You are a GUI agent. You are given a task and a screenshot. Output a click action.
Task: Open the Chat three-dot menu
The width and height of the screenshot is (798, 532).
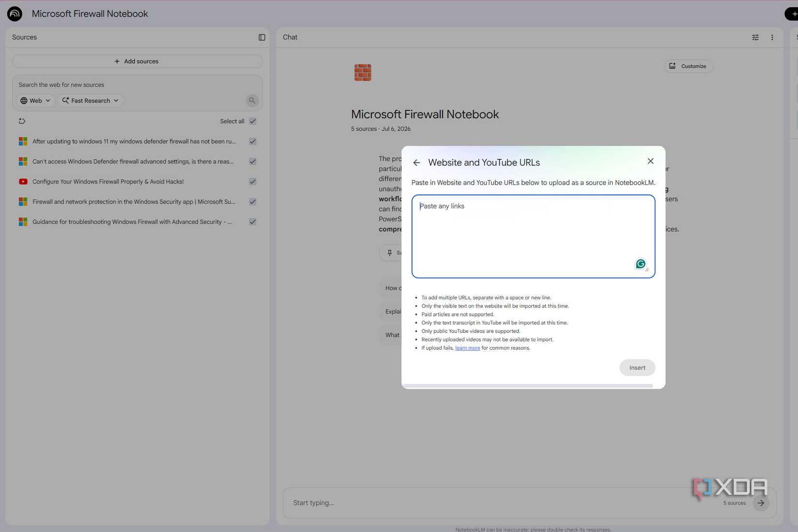772,37
